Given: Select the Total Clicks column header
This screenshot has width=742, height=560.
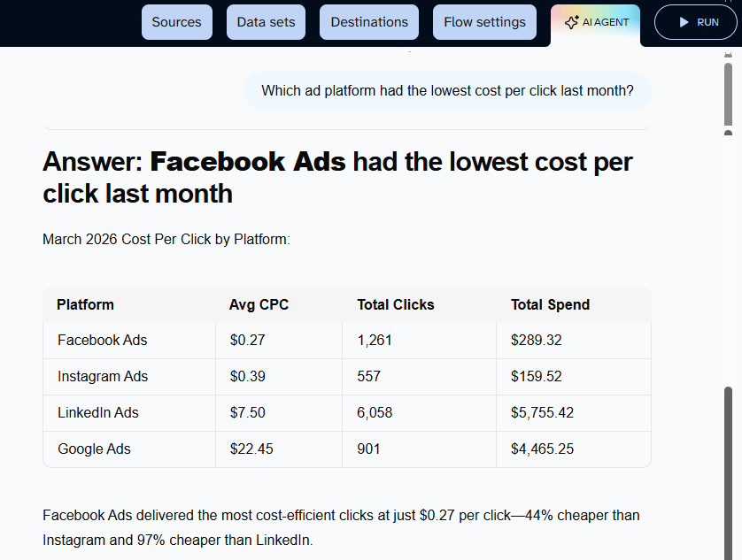Looking at the screenshot, I should tap(395, 304).
